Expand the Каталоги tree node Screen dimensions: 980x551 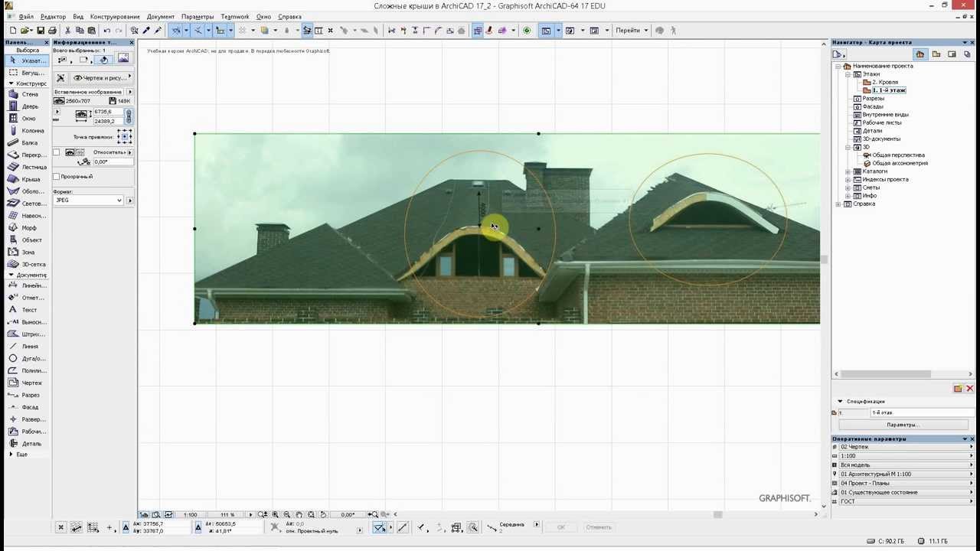coord(848,171)
